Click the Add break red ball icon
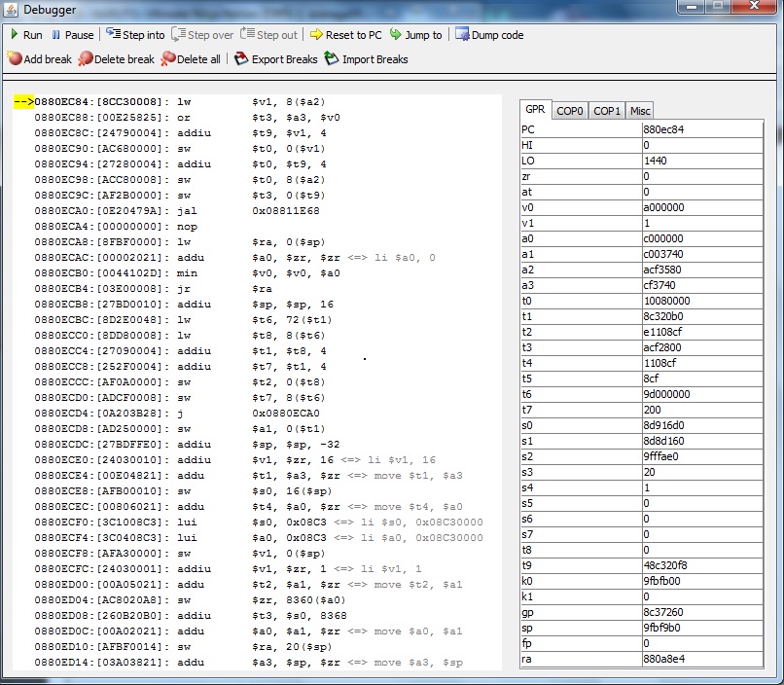 click(15, 58)
